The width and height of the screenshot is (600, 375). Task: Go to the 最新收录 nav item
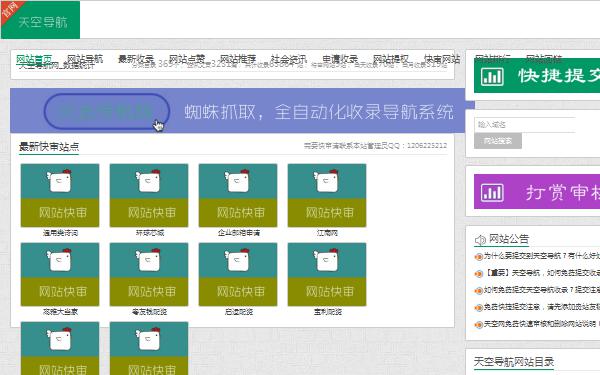(136, 59)
